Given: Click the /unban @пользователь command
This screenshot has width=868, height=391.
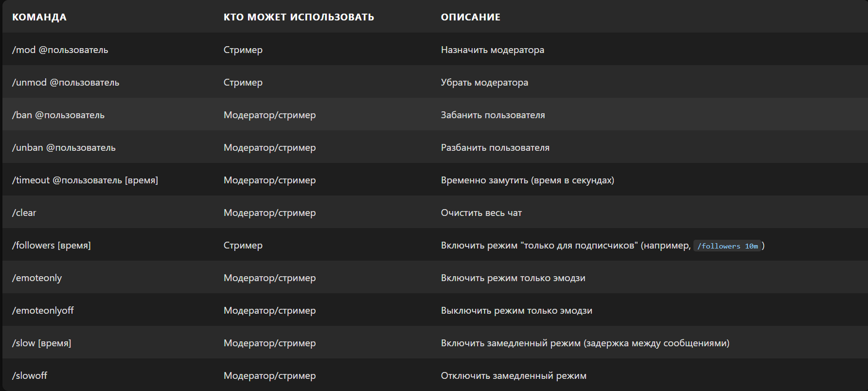Looking at the screenshot, I should (64, 147).
